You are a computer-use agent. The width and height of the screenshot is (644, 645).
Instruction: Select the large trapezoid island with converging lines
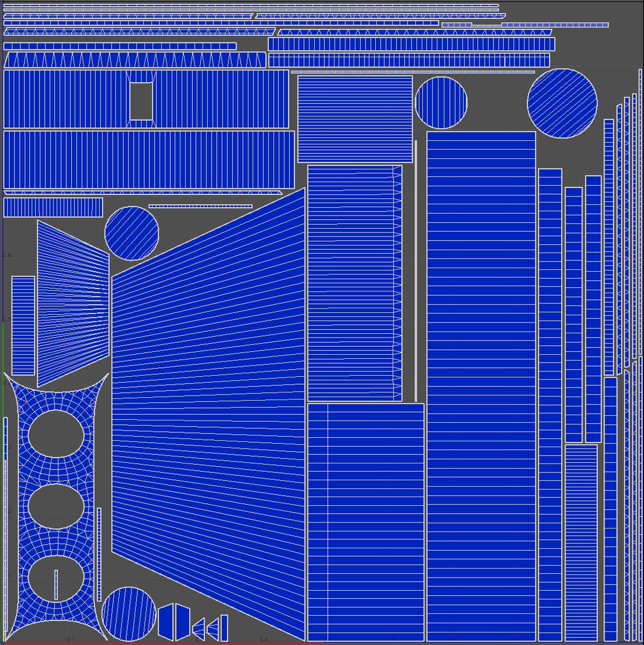[208, 414]
